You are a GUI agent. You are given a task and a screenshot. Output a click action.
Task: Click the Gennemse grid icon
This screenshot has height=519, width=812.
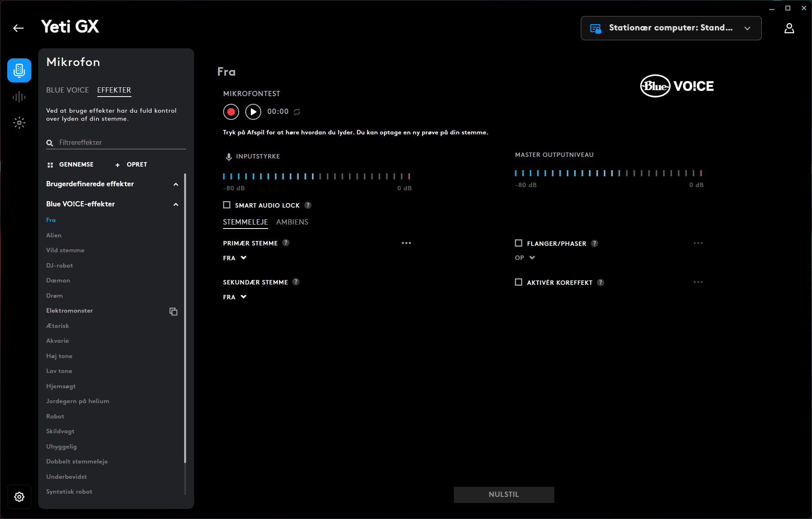tap(50, 165)
